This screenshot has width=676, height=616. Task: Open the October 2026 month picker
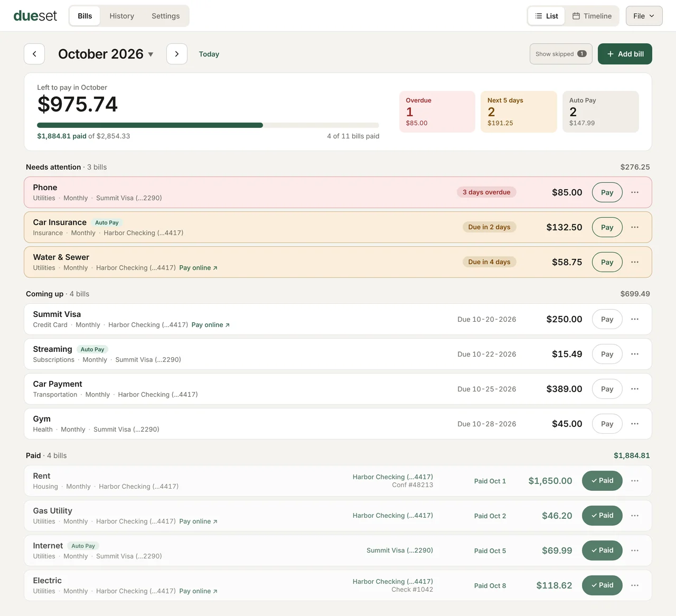coord(106,54)
